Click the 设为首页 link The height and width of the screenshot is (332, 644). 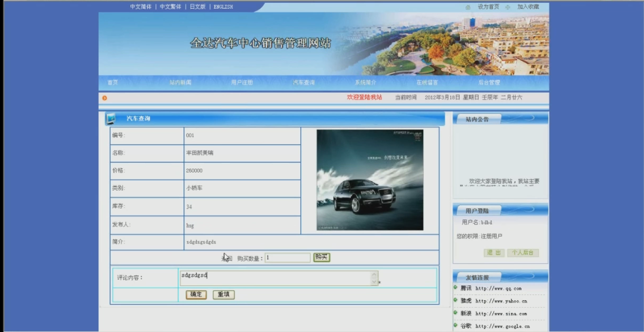(489, 7)
